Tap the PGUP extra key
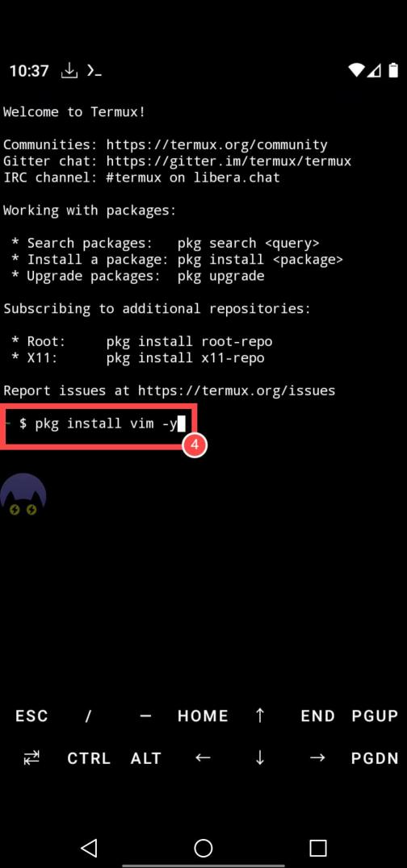This screenshot has height=868, width=407. coord(375,716)
